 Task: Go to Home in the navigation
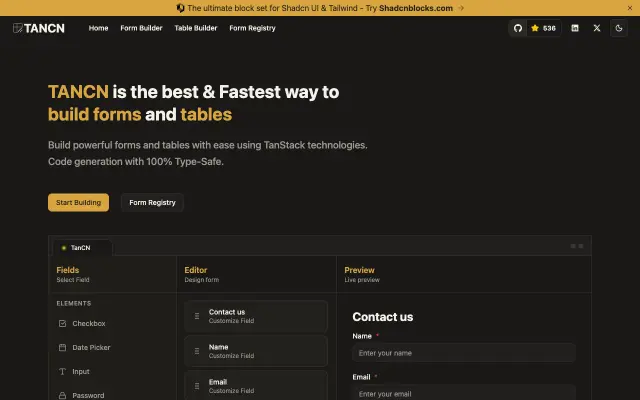(98, 28)
